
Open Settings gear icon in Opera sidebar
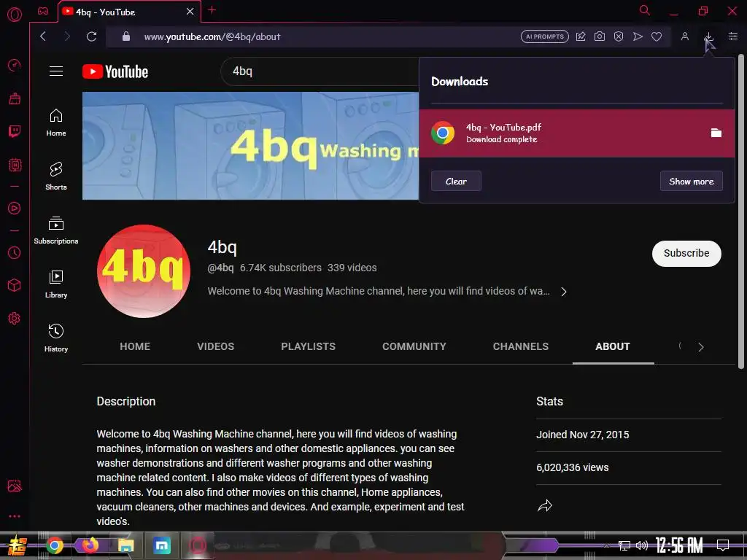[15, 318]
